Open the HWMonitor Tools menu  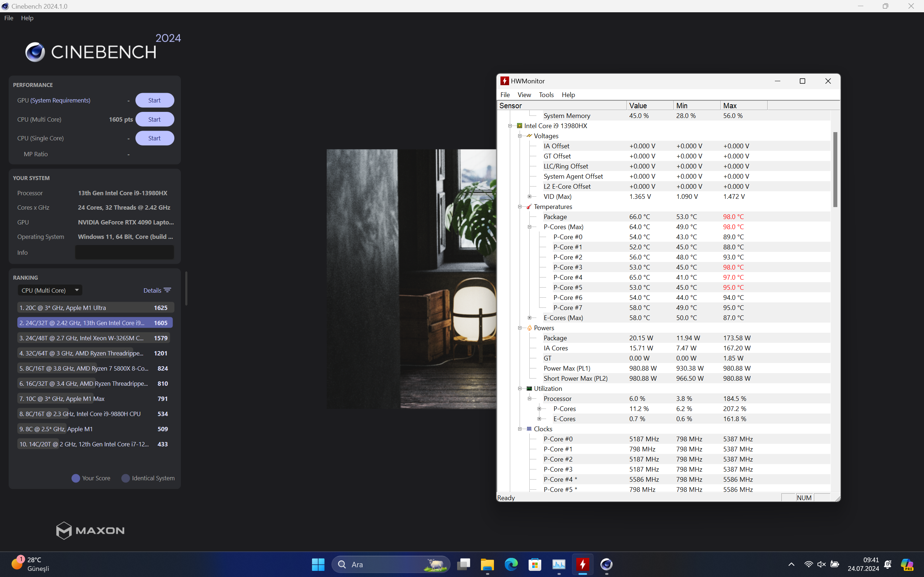coord(546,95)
